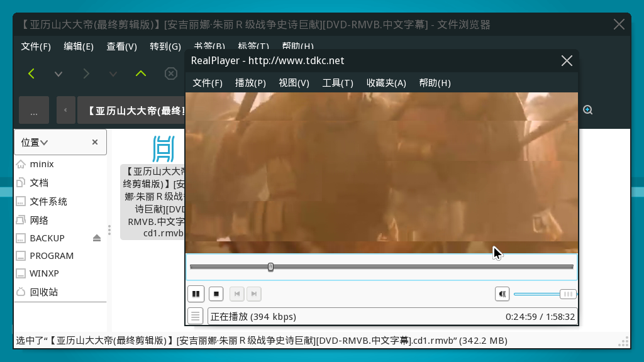Mute the RealPlayer audio
Image resolution: width=644 pixels, height=362 pixels.
[502, 294]
